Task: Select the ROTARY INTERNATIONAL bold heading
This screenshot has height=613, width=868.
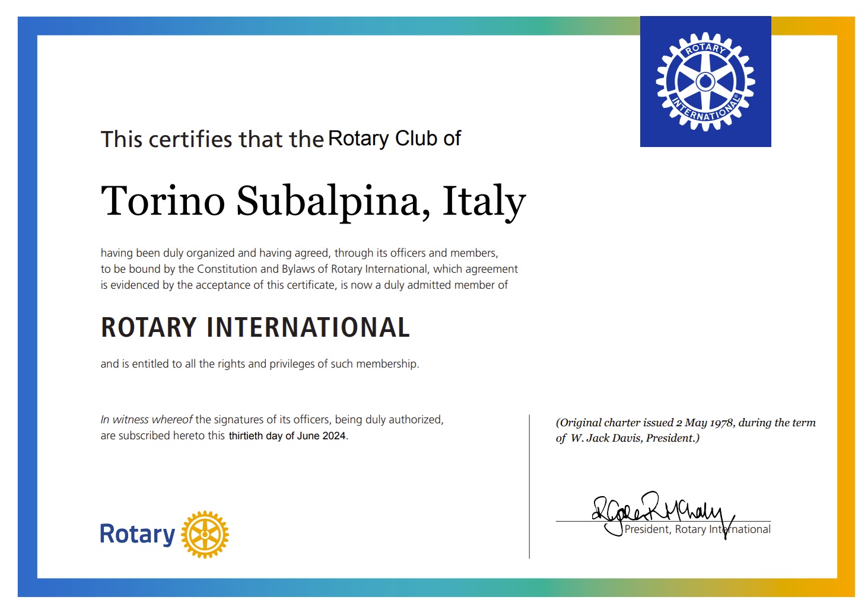Action: (255, 328)
